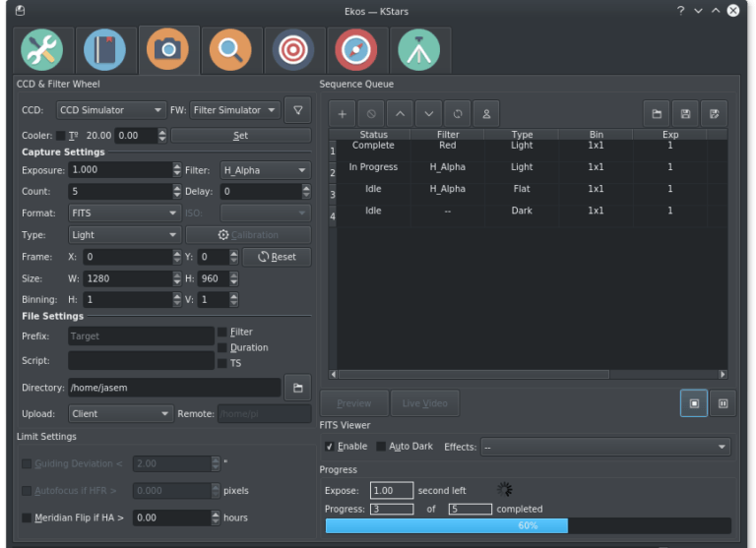The height and width of the screenshot is (548, 756).
Task: Click the cooler Set button
Action: 240,136
